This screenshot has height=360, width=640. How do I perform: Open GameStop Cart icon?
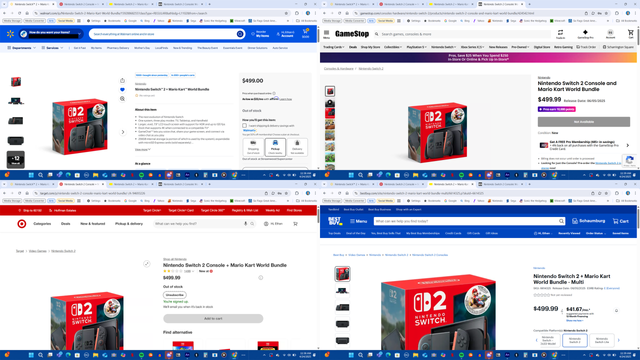[631, 34]
